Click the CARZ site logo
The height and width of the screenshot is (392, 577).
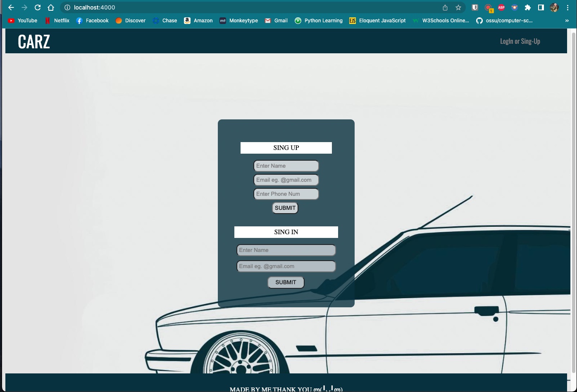point(34,41)
